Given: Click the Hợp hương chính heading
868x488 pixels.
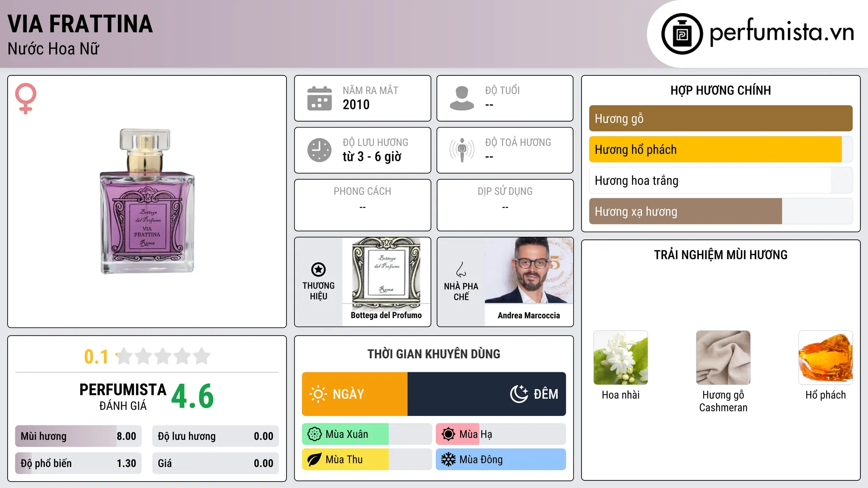Looking at the screenshot, I should pyautogui.click(x=721, y=90).
